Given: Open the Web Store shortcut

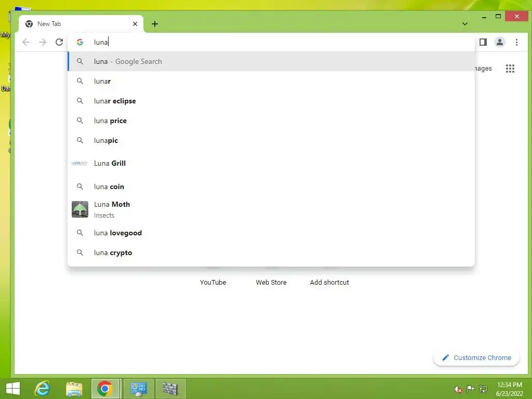Looking at the screenshot, I should coord(271,282).
